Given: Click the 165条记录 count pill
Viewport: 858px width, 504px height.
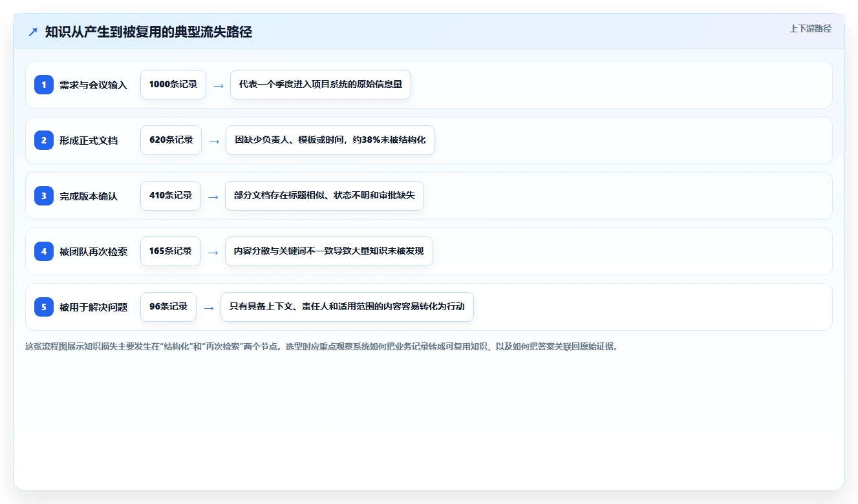Looking at the screenshot, I should 171,251.
